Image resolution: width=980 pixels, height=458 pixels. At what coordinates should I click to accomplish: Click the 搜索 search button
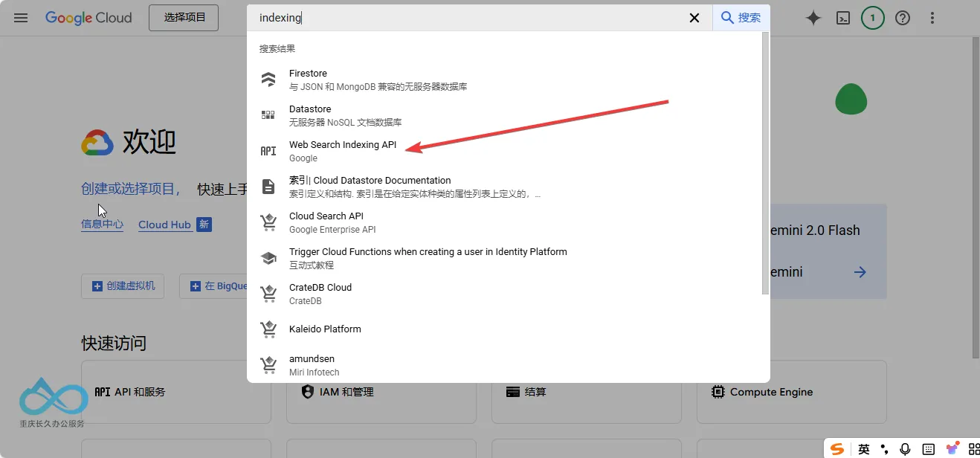[x=741, y=18]
